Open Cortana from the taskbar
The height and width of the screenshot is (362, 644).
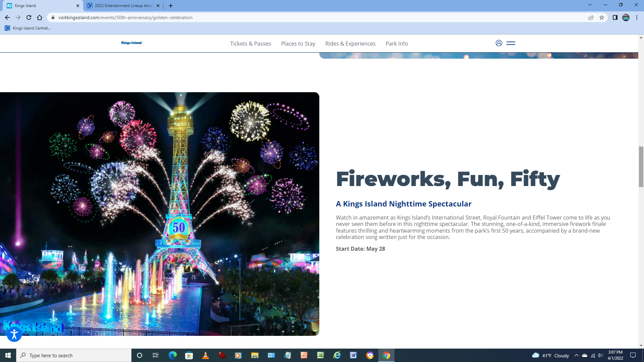click(x=140, y=355)
